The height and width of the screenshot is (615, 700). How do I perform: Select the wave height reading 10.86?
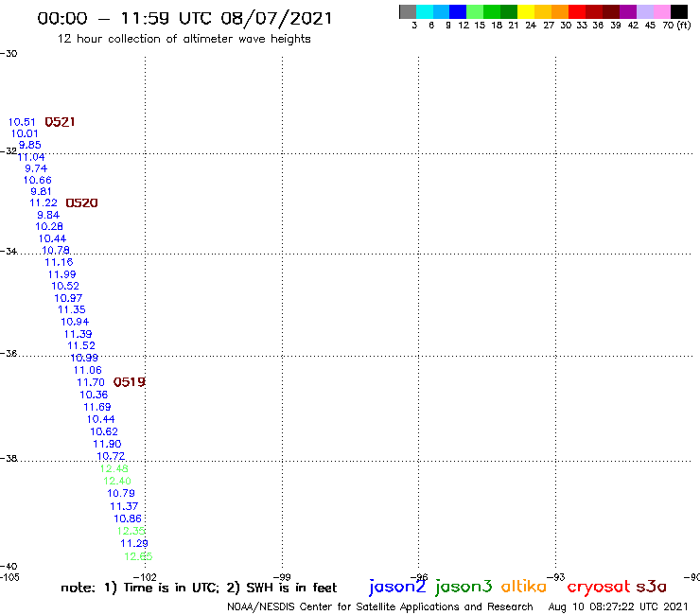(x=128, y=519)
